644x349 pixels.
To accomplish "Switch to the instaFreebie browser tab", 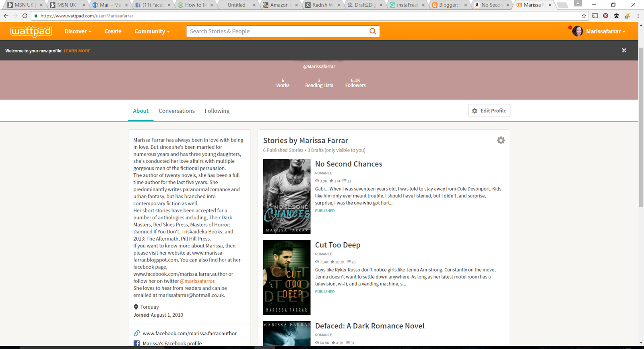I will click(x=407, y=5).
